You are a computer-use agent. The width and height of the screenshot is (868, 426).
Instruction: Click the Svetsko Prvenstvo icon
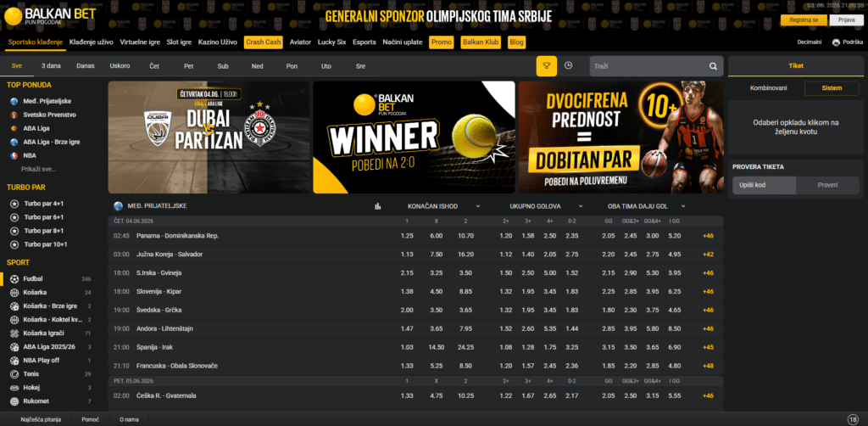14,115
